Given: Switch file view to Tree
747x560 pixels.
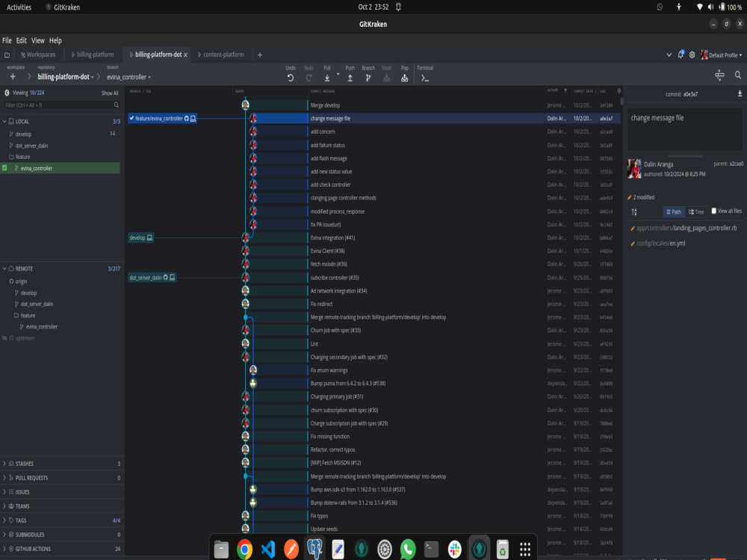Looking at the screenshot, I should point(696,212).
